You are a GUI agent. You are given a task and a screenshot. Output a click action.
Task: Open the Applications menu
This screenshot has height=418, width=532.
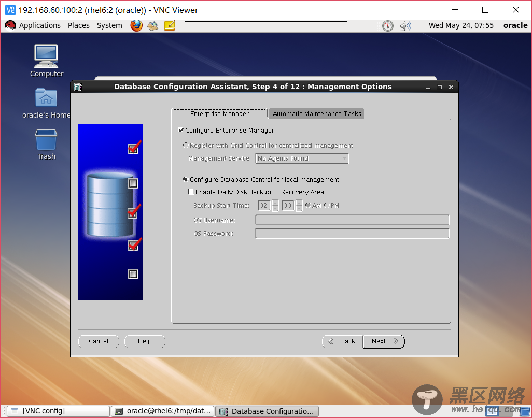tap(40, 25)
